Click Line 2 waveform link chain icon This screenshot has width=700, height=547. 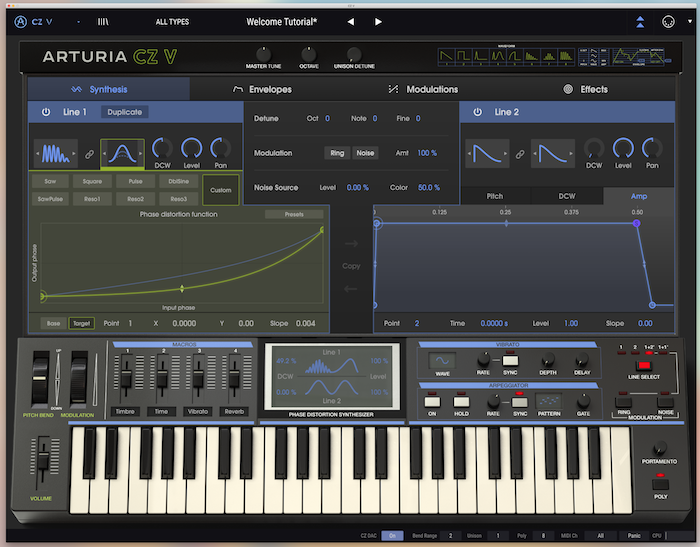pyautogui.click(x=520, y=154)
